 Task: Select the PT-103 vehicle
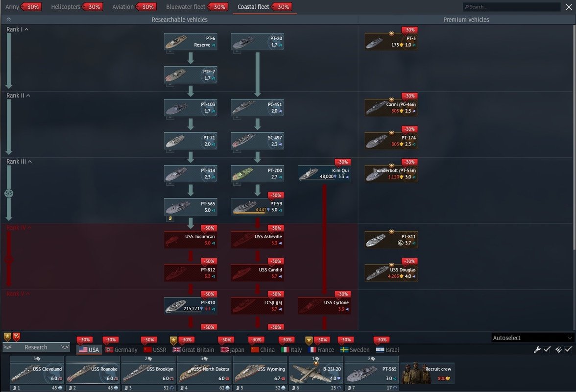coord(191,108)
